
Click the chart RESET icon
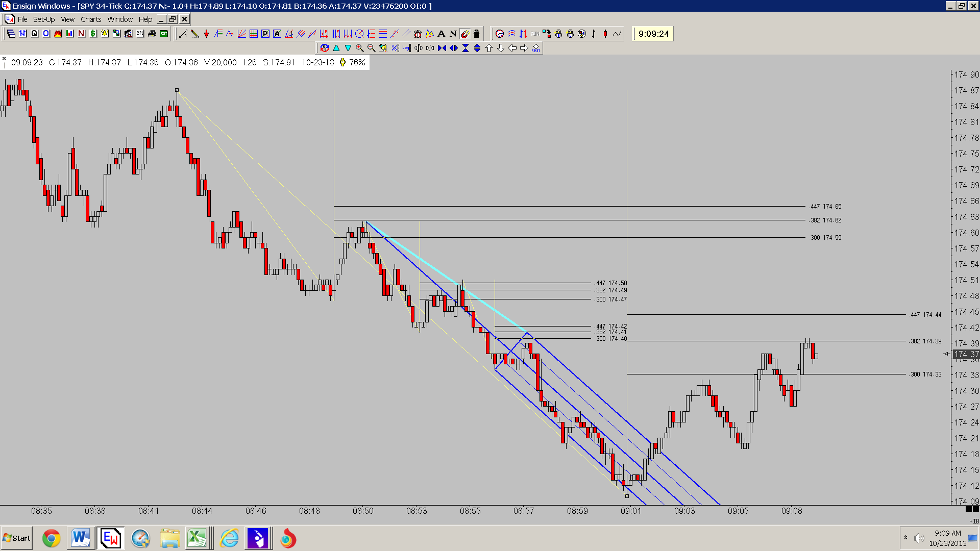pyautogui.click(x=536, y=48)
